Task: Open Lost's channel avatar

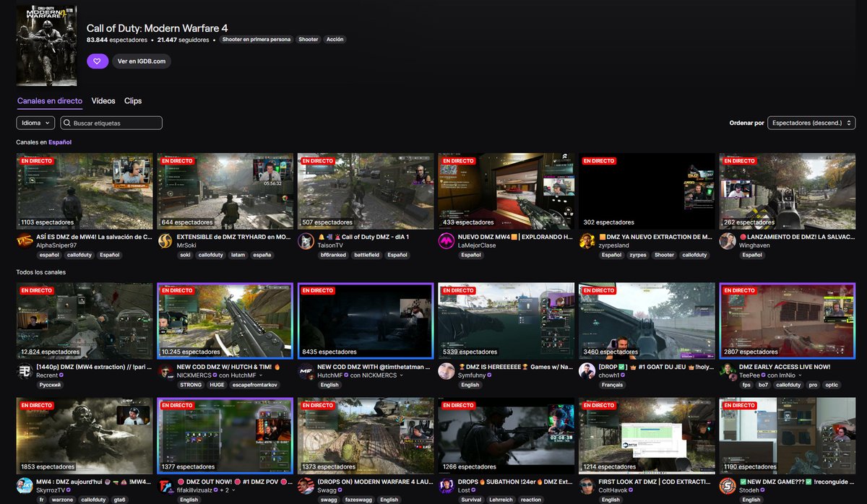Action: pyautogui.click(x=447, y=485)
